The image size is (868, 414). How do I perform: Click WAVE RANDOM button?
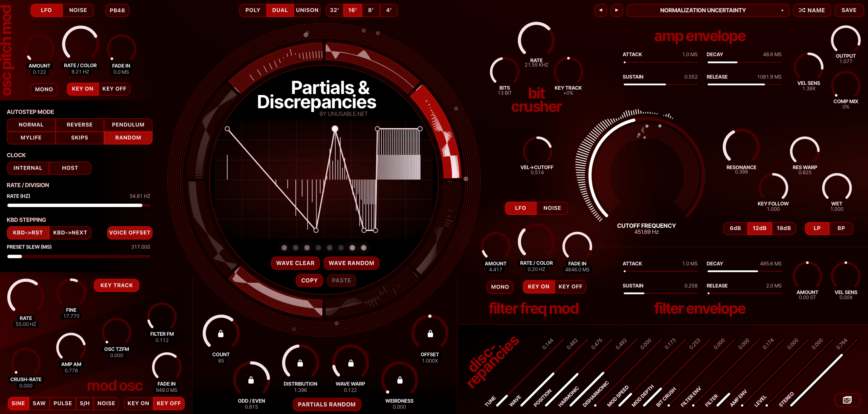click(x=351, y=263)
